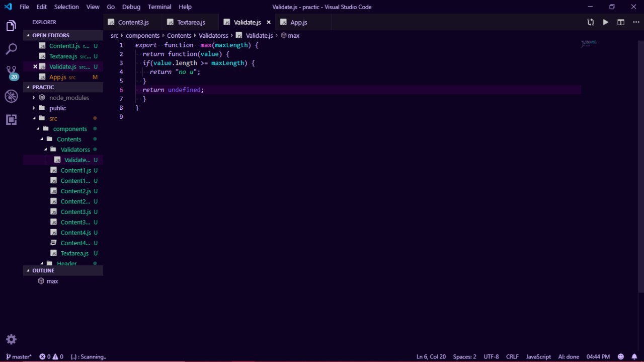Close Validate.js in Open Editors list

[x=35, y=66]
